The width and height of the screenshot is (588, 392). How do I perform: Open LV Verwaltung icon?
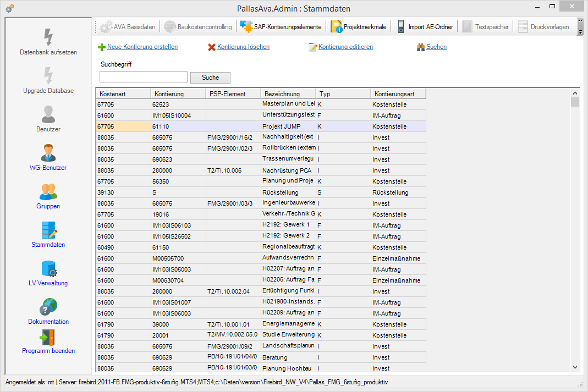[x=49, y=269]
